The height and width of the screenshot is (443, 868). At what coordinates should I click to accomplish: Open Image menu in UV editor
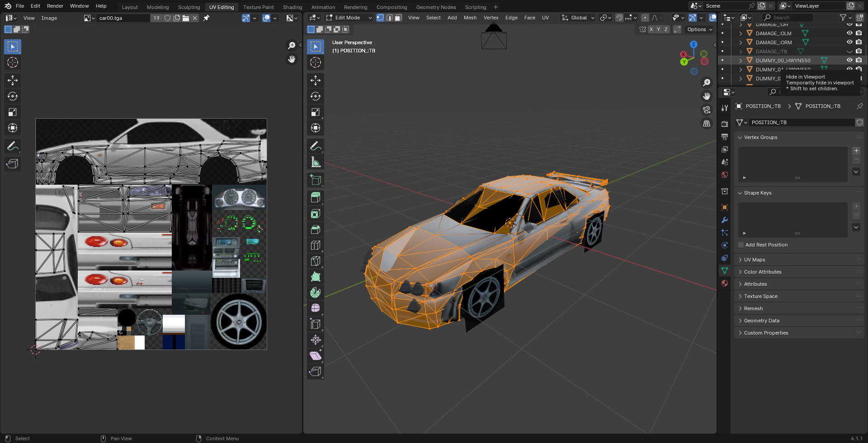pyautogui.click(x=49, y=18)
